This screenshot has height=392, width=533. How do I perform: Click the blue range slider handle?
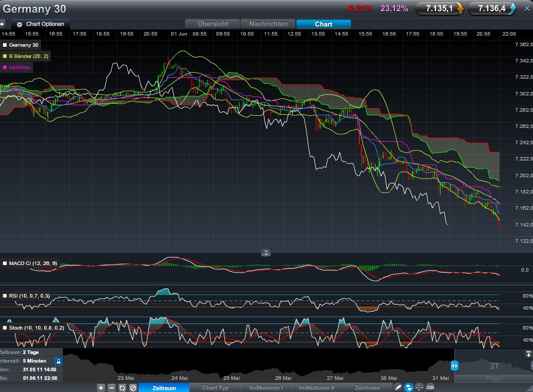[454, 366]
